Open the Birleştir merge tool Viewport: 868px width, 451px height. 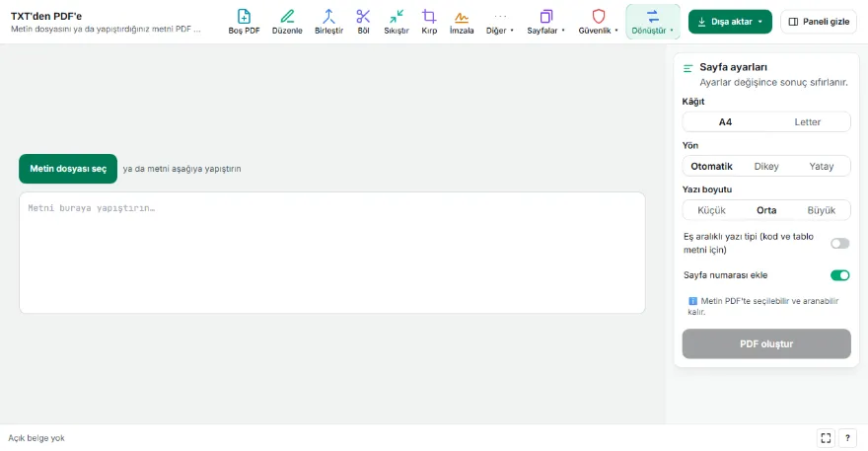[x=328, y=22]
